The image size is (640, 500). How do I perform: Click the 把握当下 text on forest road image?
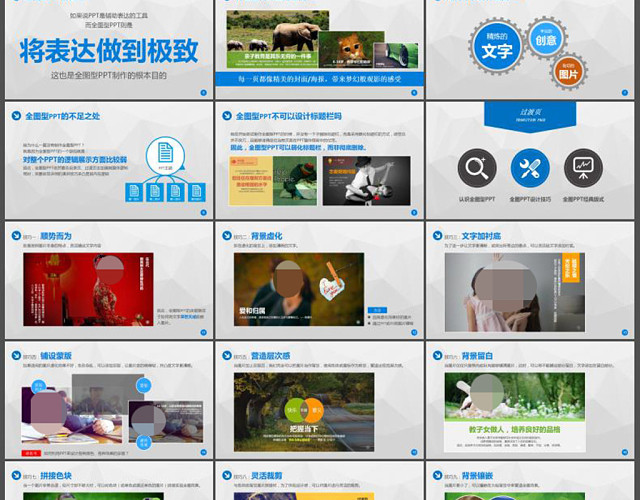pyautogui.click(x=304, y=428)
